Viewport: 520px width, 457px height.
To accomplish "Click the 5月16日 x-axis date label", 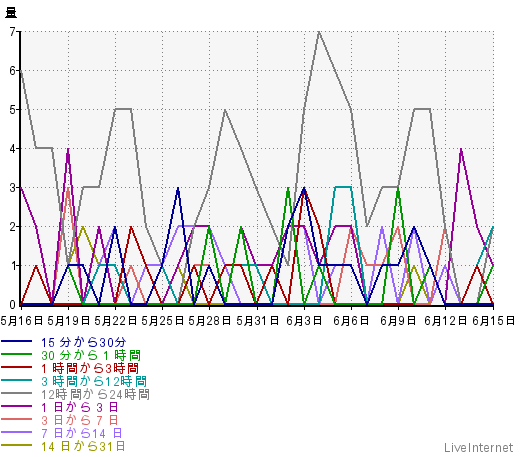I will tap(22, 321).
